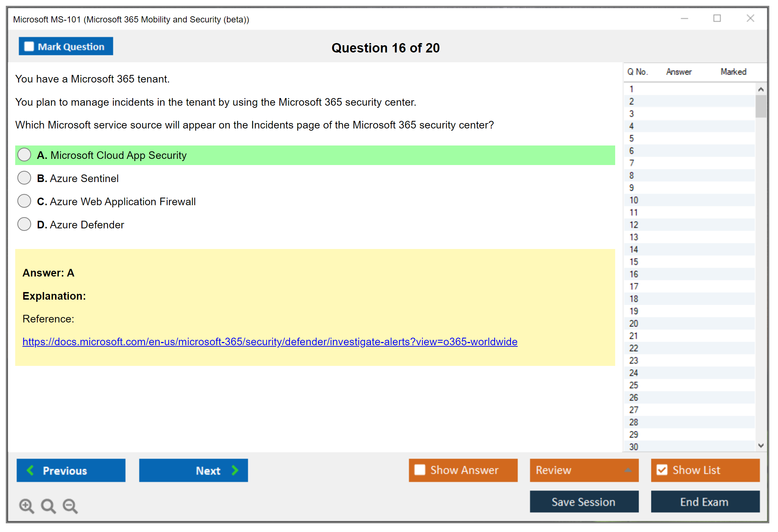Choose option B, Azure Sentinel
The image size is (778, 532).
point(24,178)
